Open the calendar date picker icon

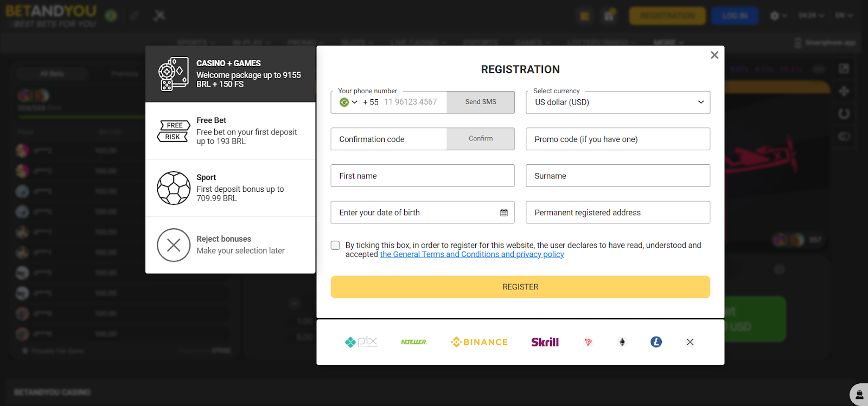tap(504, 212)
